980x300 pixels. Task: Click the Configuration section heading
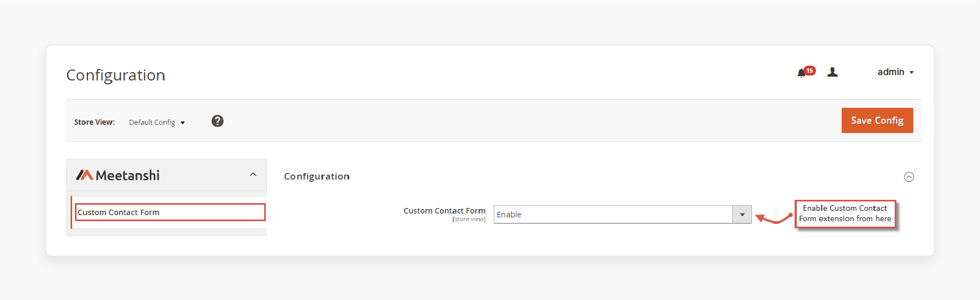tap(317, 176)
